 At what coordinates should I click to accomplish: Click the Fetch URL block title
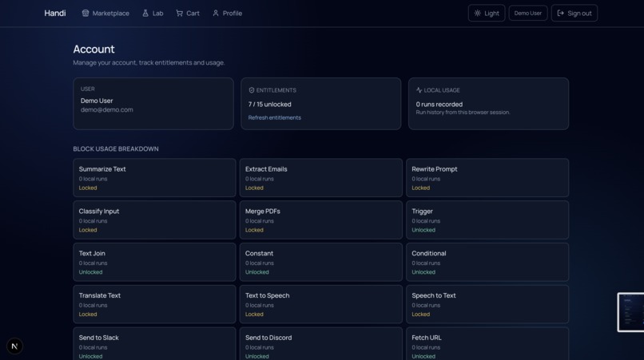click(427, 338)
